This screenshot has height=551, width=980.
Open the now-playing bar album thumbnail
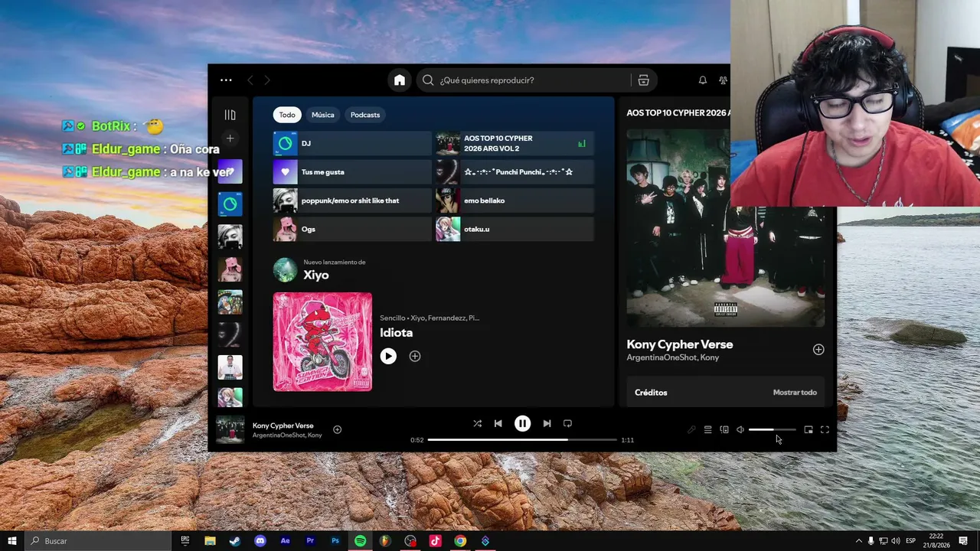coord(230,429)
